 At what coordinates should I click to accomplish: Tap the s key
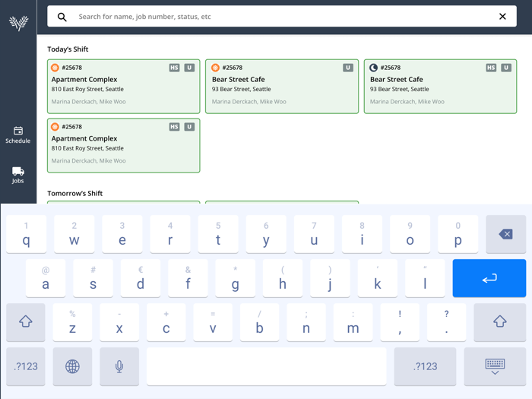93,278
